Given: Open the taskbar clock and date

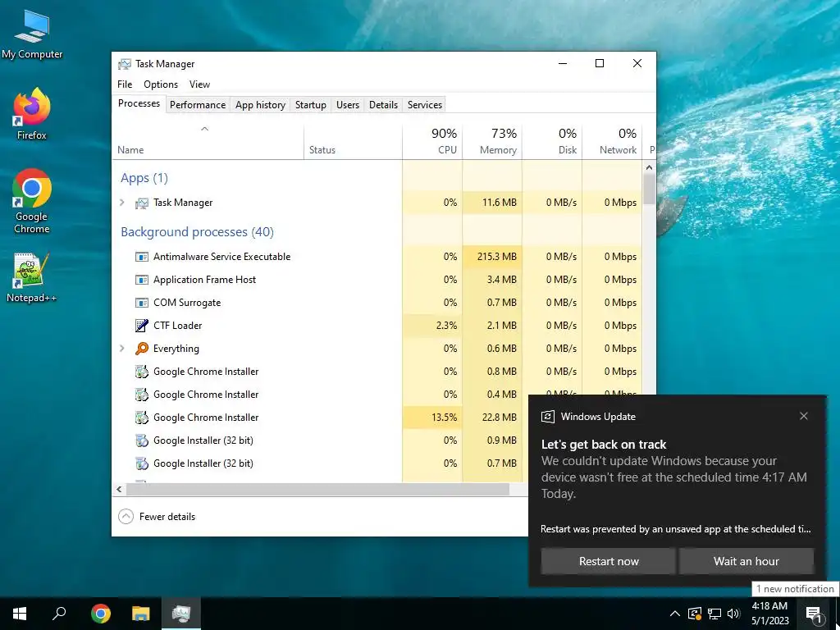Looking at the screenshot, I should click(x=769, y=614).
